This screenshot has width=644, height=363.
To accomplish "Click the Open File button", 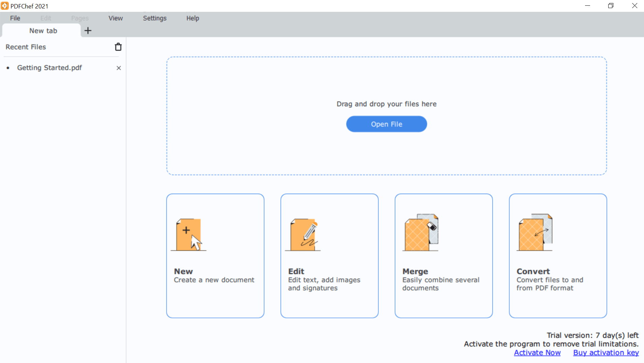I will 386,124.
